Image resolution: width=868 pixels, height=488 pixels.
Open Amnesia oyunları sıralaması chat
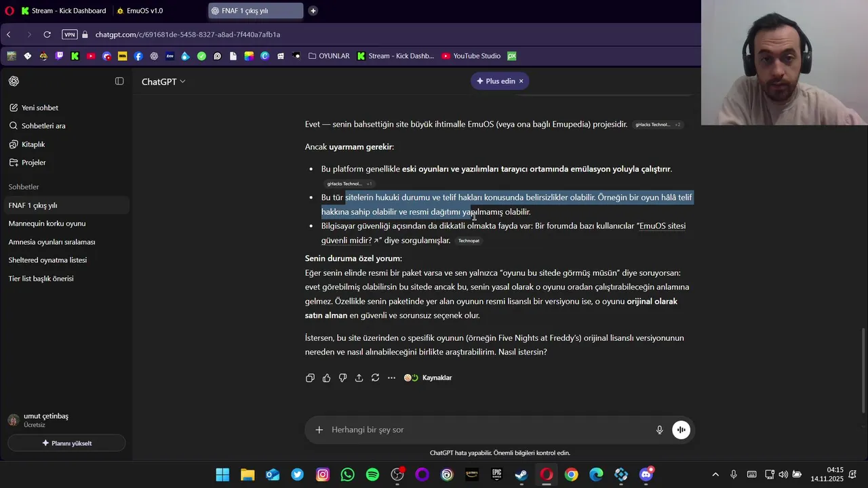click(66, 242)
